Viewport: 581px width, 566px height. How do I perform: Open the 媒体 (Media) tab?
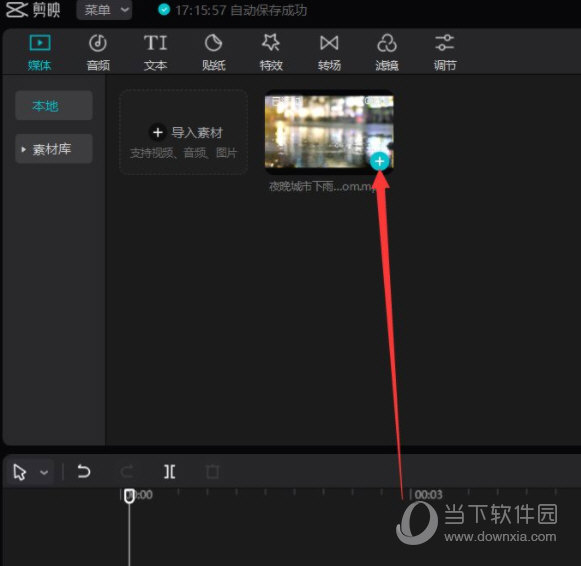(x=39, y=53)
